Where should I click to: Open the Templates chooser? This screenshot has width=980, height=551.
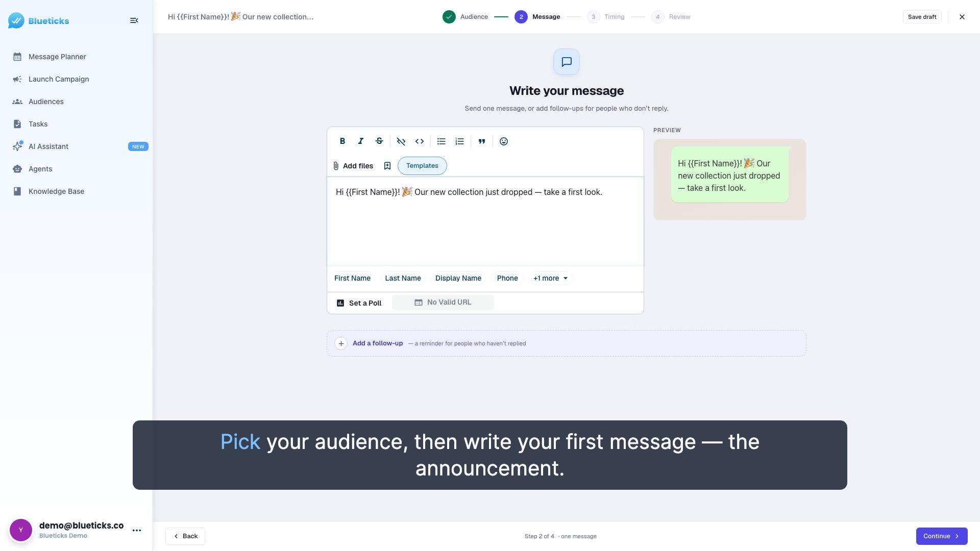422,166
